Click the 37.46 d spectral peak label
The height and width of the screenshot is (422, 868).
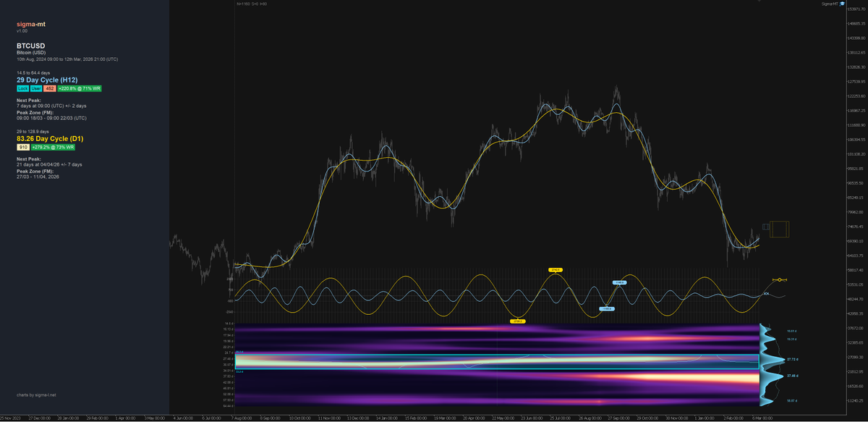click(x=792, y=376)
